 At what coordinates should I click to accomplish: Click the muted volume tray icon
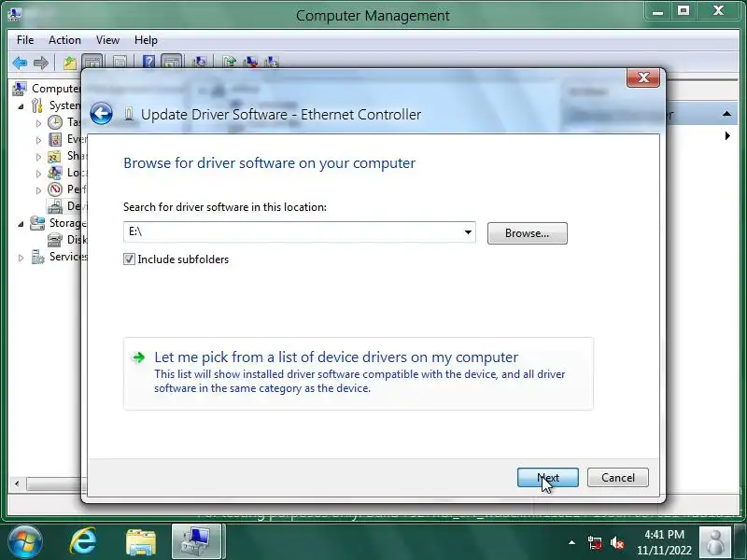617,543
